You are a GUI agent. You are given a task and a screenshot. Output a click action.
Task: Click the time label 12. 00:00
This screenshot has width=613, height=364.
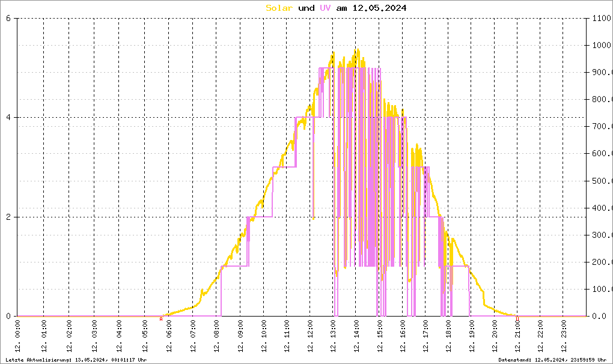coord(17,336)
